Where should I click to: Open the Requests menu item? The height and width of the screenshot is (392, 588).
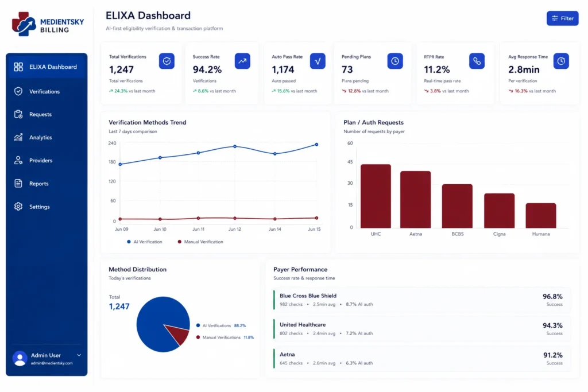pos(47,114)
